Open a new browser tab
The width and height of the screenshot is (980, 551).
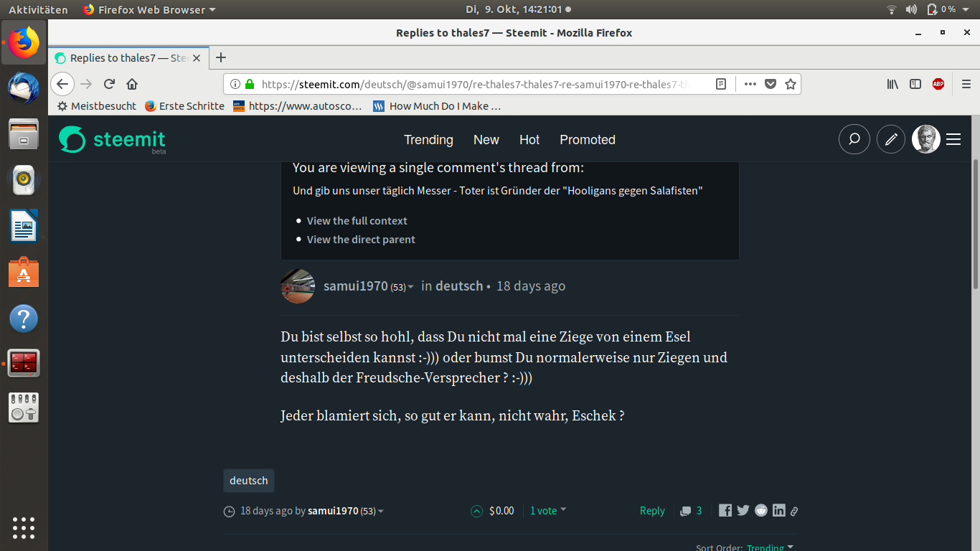point(221,58)
